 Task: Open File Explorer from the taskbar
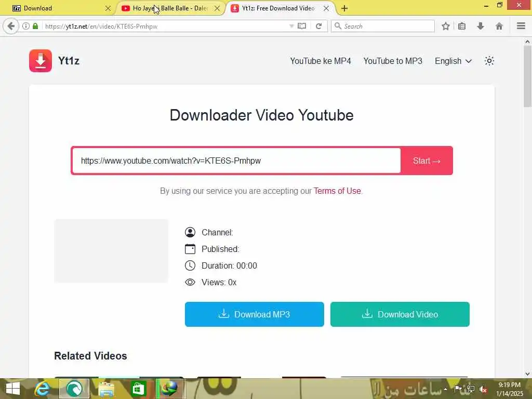(x=106, y=389)
